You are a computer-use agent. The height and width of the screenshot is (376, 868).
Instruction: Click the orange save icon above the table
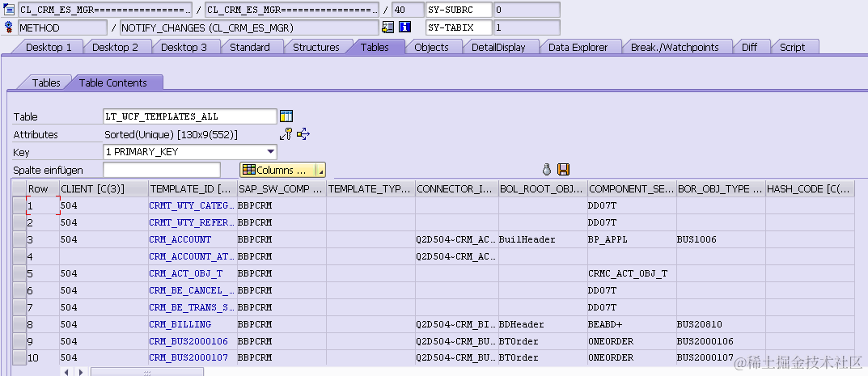(x=564, y=169)
